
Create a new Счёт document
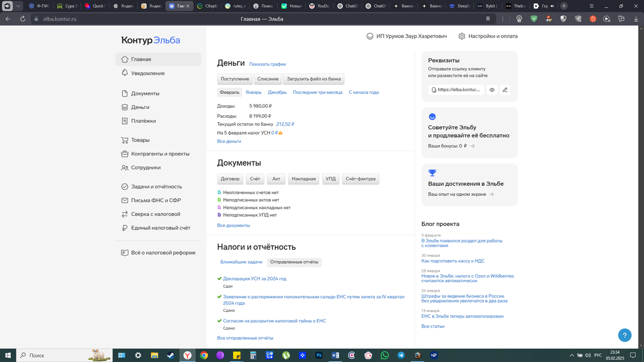point(255,179)
